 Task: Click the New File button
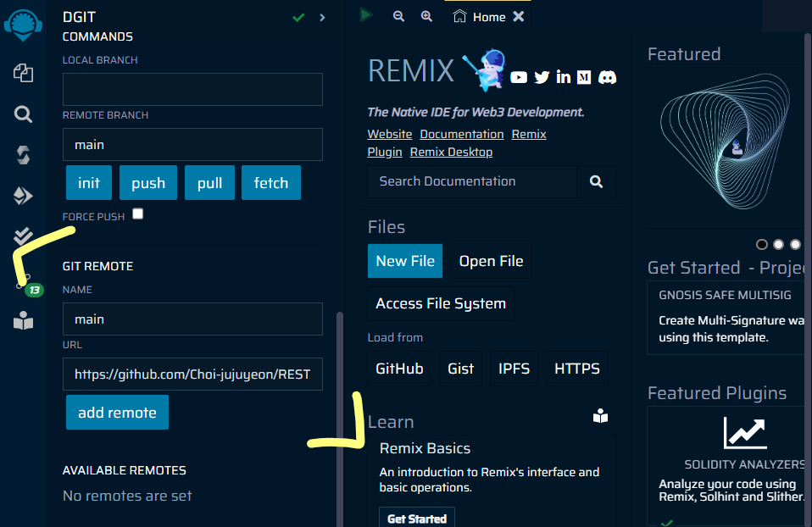[405, 261]
